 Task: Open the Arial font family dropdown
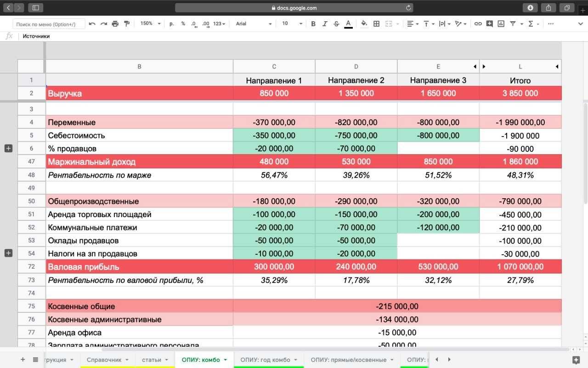(254, 23)
